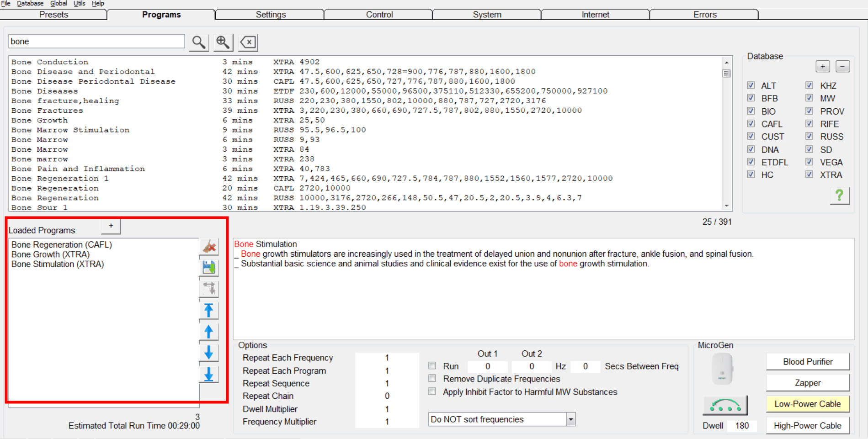The image size is (868, 439).
Task: Click the magnifier search icon
Action: pyautogui.click(x=199, y=42)
